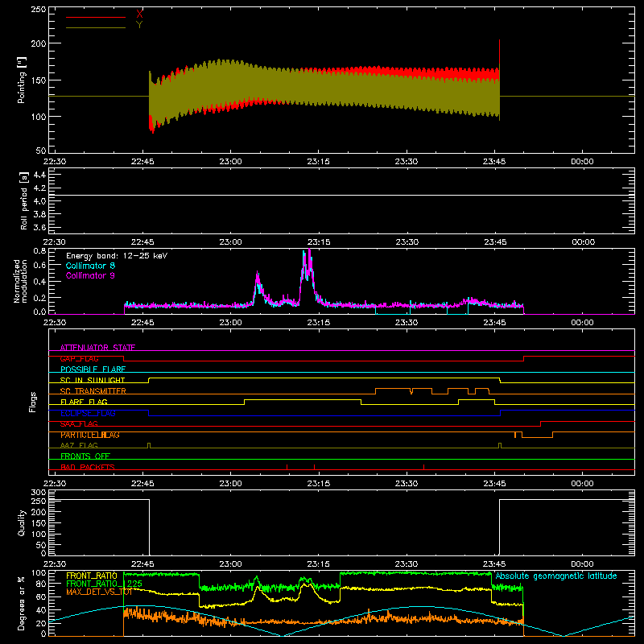Click the SAA_FLAG label
644x644 pixels.
79,423
